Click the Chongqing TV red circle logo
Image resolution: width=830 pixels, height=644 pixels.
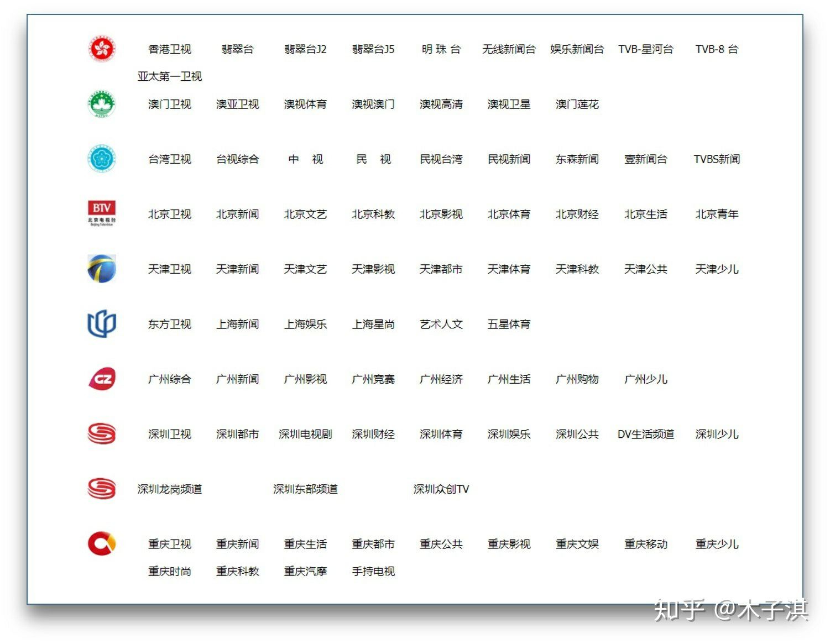coord(102,543)
